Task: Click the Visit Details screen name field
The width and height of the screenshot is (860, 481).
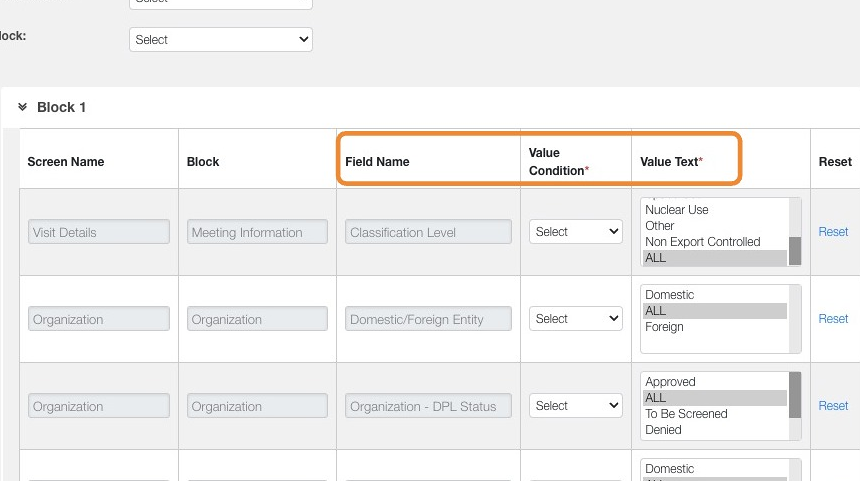Action: (x=99, y=232)
